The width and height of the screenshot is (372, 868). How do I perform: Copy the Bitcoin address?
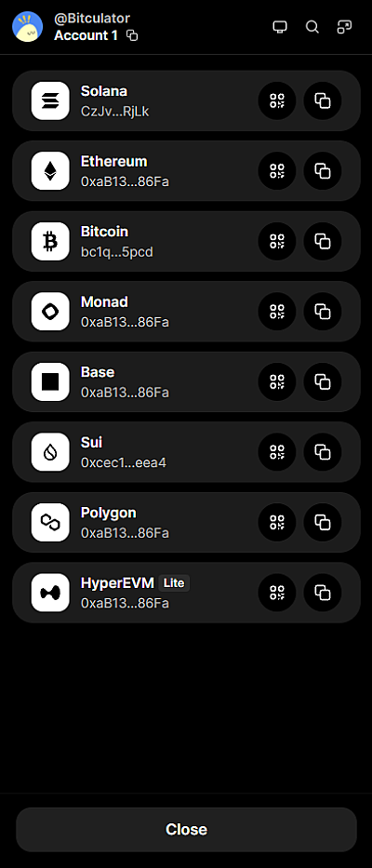[x=322, y=241]
